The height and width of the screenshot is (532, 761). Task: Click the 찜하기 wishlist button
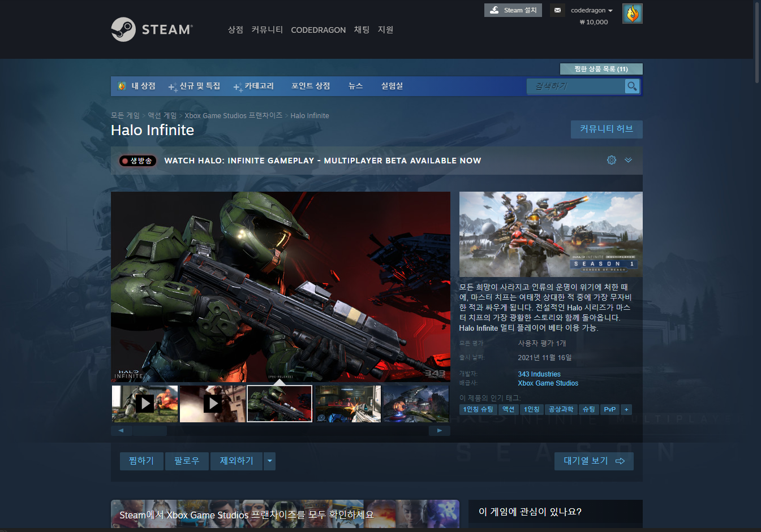click(141, 461)
